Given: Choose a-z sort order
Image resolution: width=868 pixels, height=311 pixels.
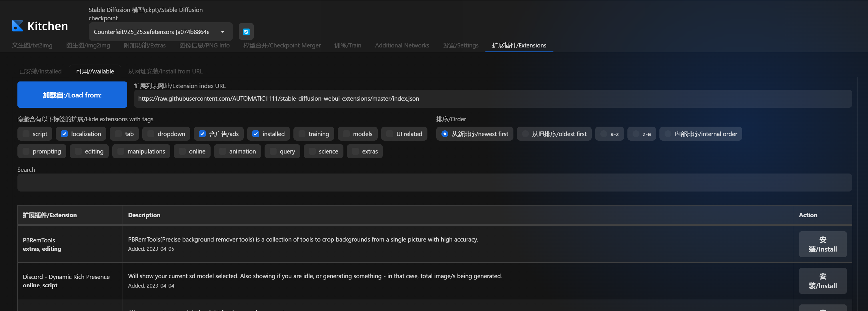Looking at the screenshot, I should (604, 134).
